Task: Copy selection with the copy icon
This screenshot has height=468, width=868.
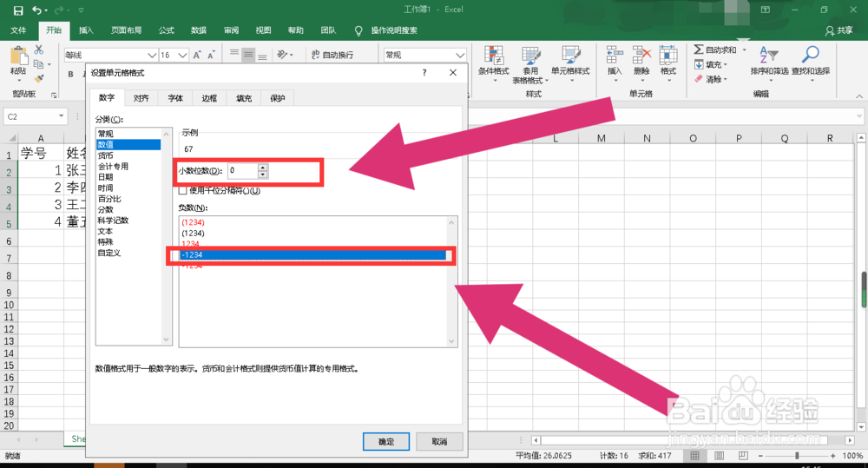Action: pyautogui.click(x=38, y=64)
